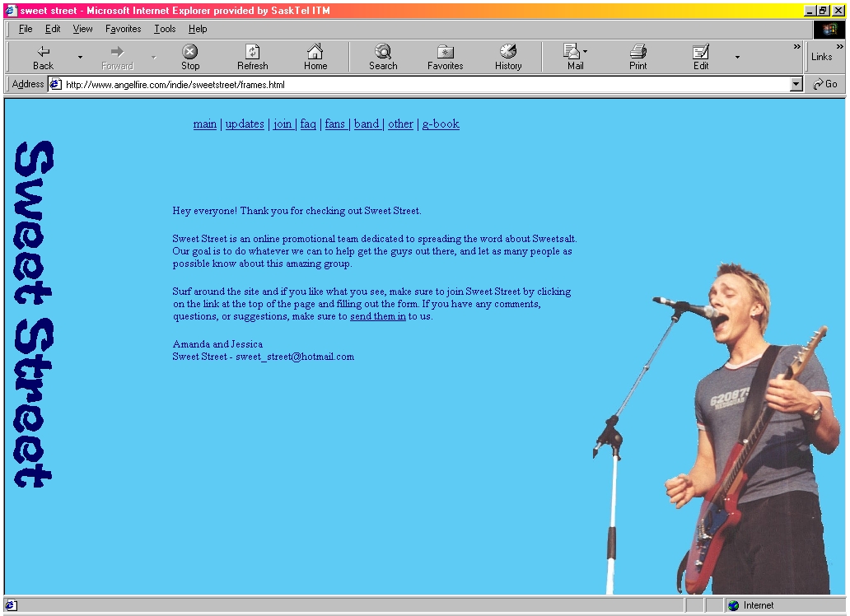
Task: Open the Favorites toolbar folder icon
Action: coord(445,57)
